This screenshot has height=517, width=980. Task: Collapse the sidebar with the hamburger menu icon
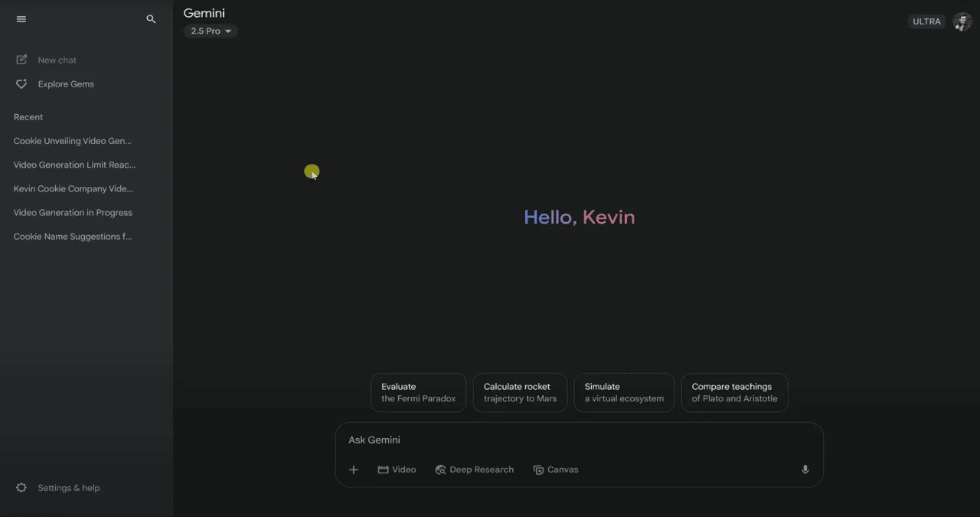click(x=21, y=19)
